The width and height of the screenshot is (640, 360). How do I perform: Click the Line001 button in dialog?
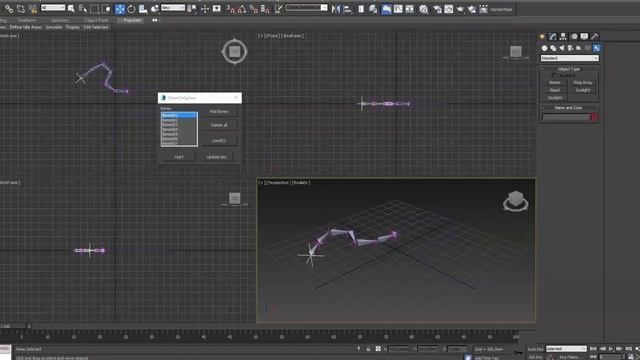219,140
